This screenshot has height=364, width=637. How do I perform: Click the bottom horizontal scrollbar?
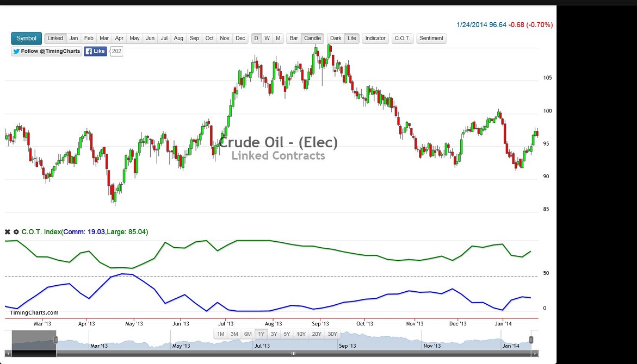click(x=293, y=353)
